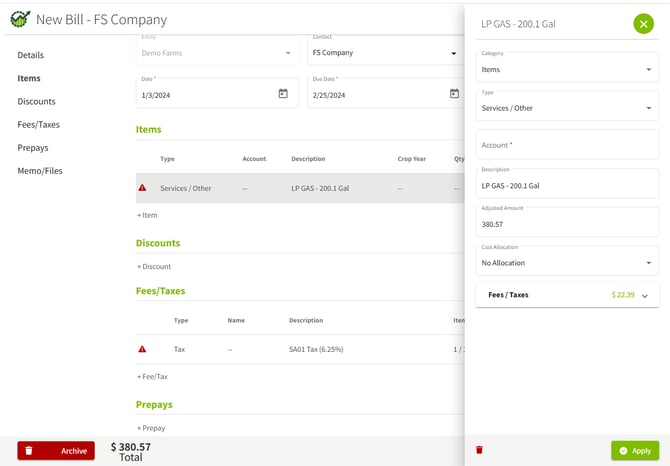Image resolution: width=670 pixels, height=466 pixels.
Task: Add a new item with + Item
Action: coord(147,215)
